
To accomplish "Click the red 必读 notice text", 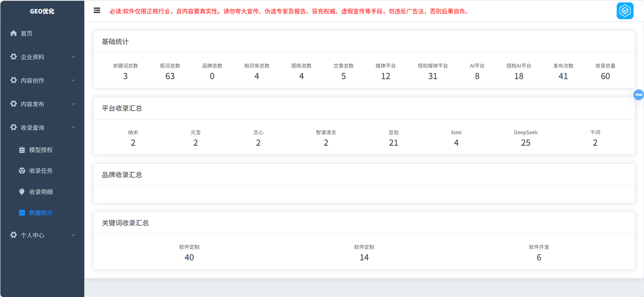I will [289, 11].
